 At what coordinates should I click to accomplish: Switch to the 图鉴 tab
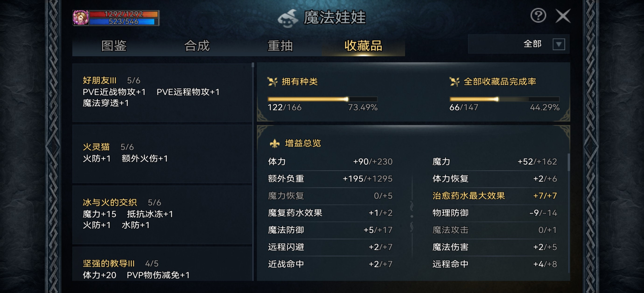[x=114, y=46]
